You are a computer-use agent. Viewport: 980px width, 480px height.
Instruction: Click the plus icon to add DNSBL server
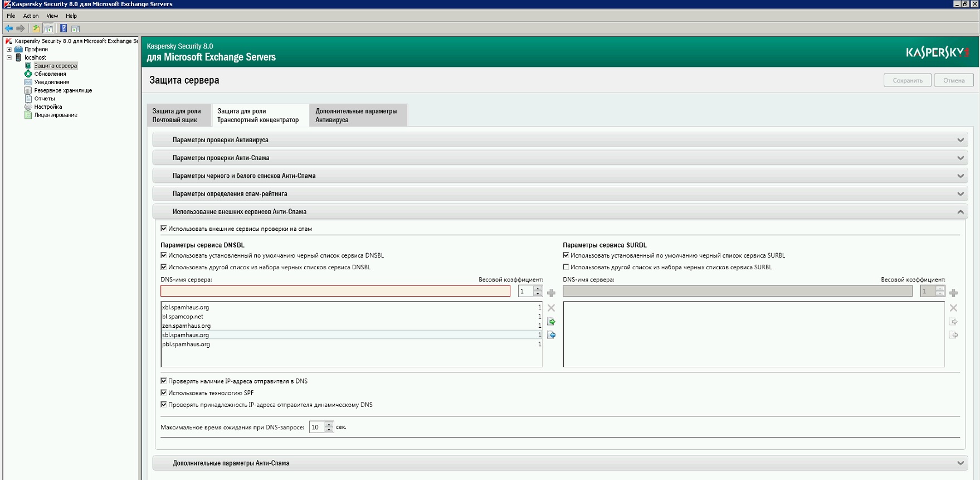click(x=551, y=293)
